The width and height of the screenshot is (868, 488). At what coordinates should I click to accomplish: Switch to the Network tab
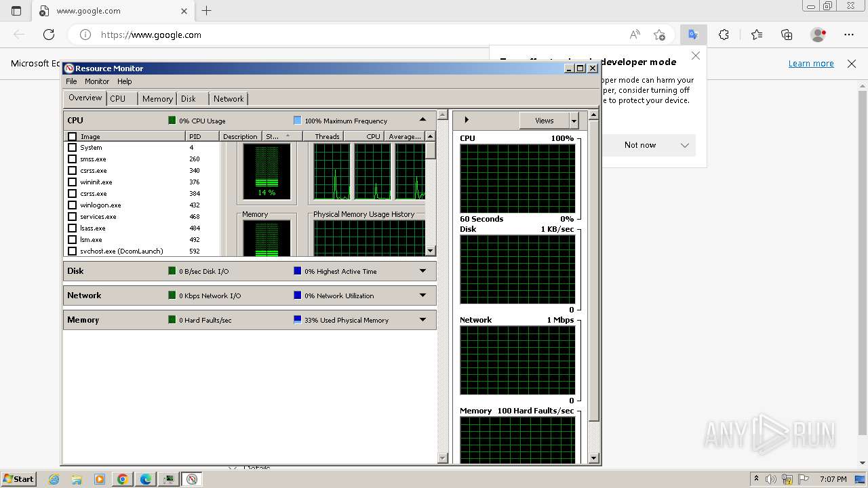(x=229, y=99)
